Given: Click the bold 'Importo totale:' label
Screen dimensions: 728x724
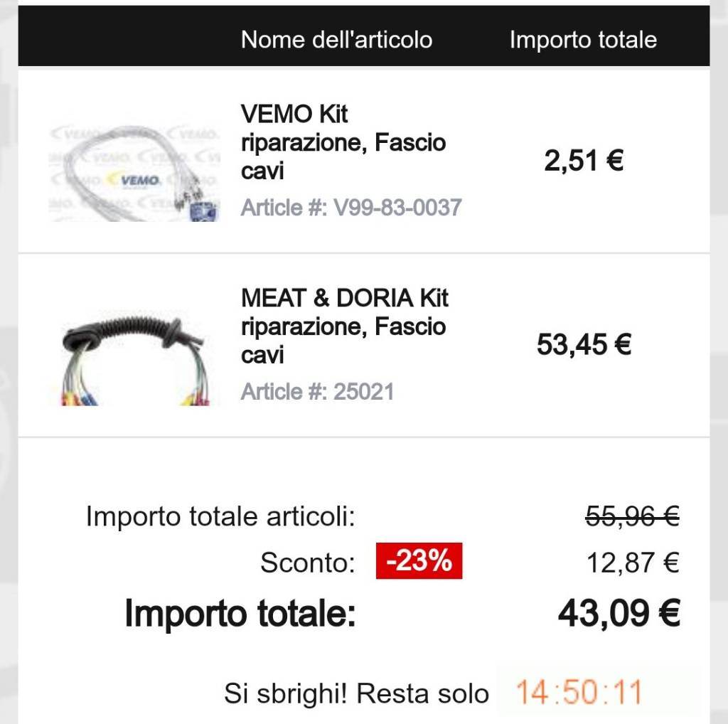Looking at the screenshot, I should tap(240, 613).
